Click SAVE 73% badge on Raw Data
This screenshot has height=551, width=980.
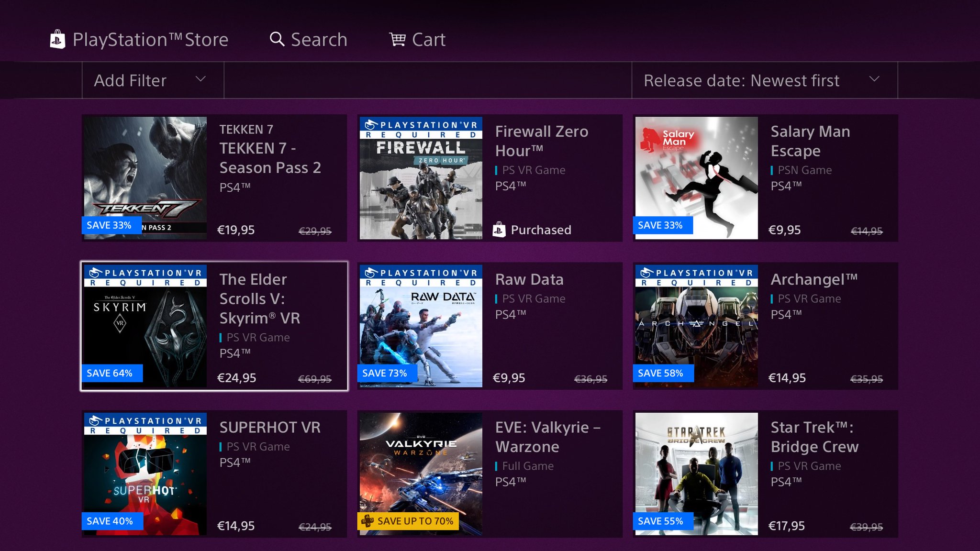coord(387,373)
